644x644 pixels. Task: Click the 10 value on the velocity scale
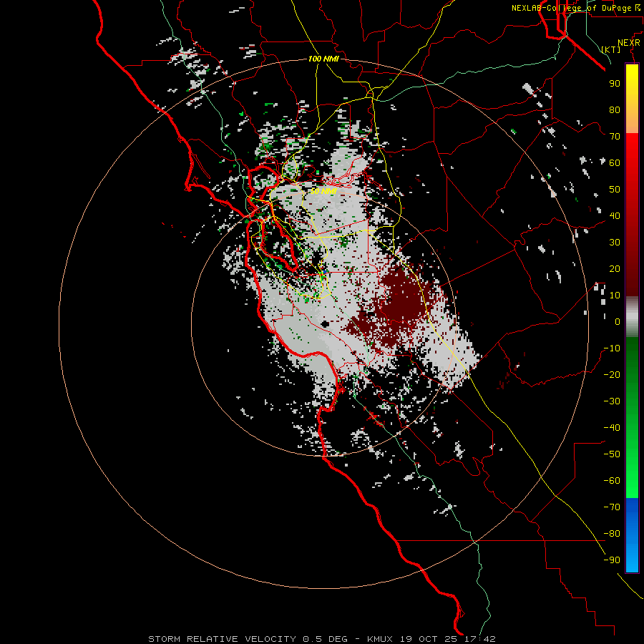615,296
